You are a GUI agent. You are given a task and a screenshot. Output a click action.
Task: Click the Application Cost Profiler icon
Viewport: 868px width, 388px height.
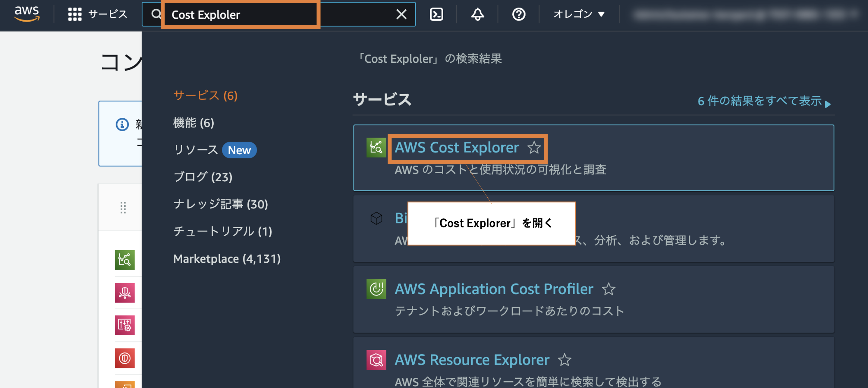(x=376, y=289)
